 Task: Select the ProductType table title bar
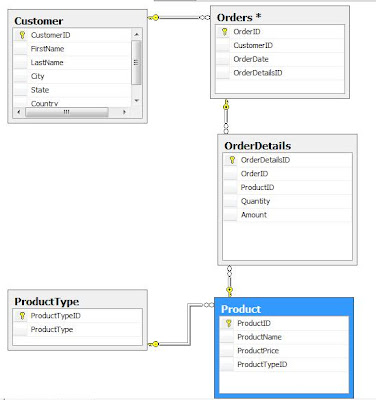[x=77, y=301]
